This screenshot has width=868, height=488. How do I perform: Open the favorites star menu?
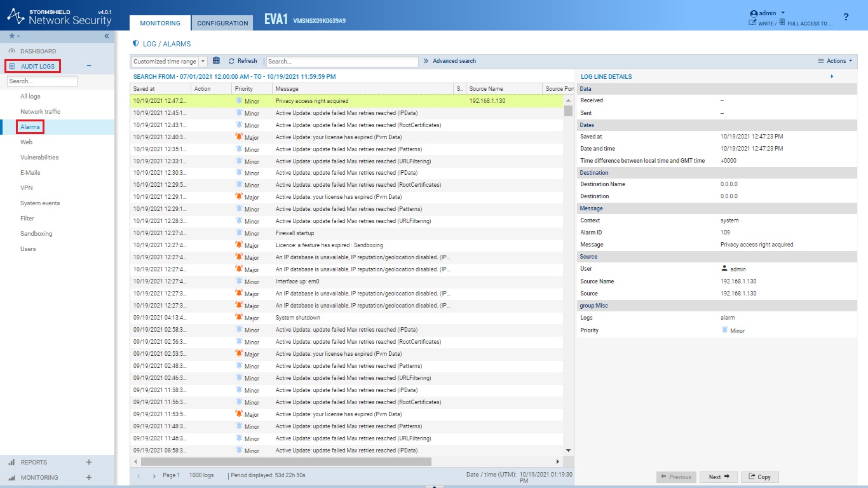point(15,36)
